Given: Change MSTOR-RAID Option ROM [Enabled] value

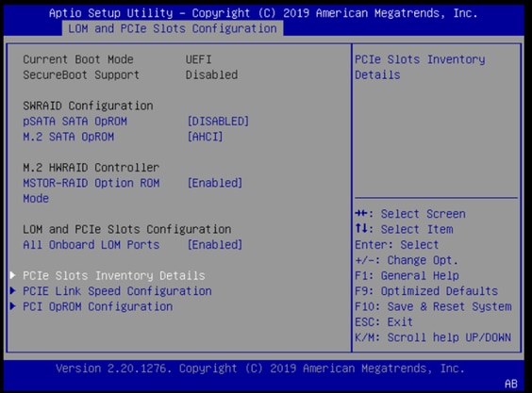Looking at the screenshot, I should click(x=215, y=183).
